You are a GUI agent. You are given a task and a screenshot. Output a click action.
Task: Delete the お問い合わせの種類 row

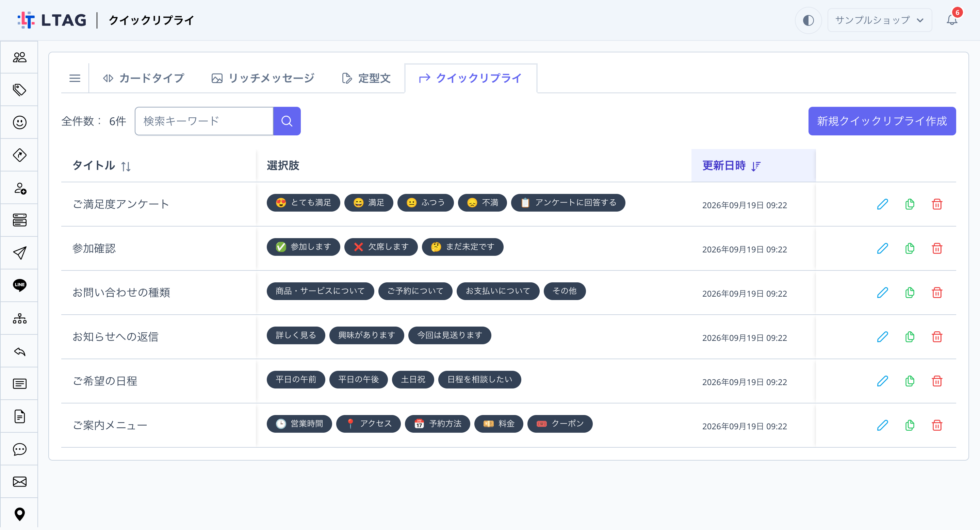[x=937, y=292]
